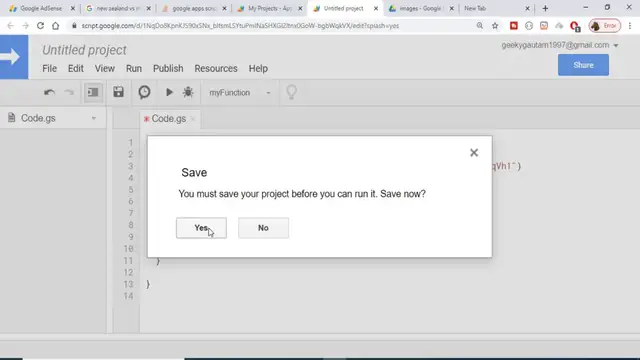Click the zoom magnifier icon in address bar
Image resolution: width=640 pixels, height=360 pixels.
[480, 26]
